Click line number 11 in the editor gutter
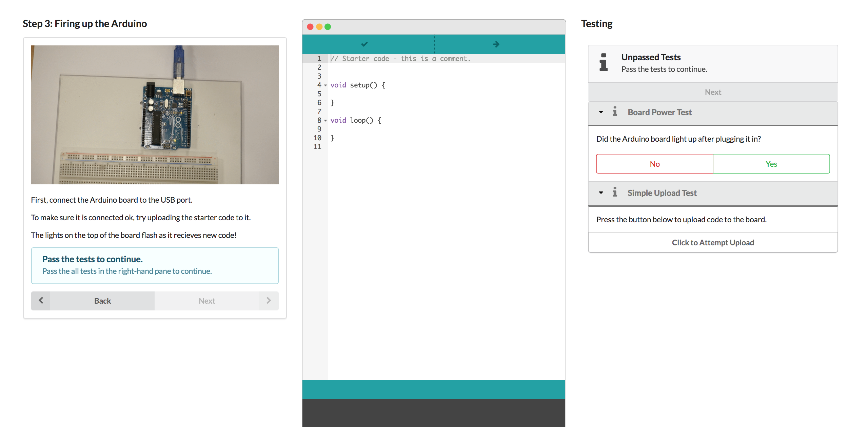 317,147
